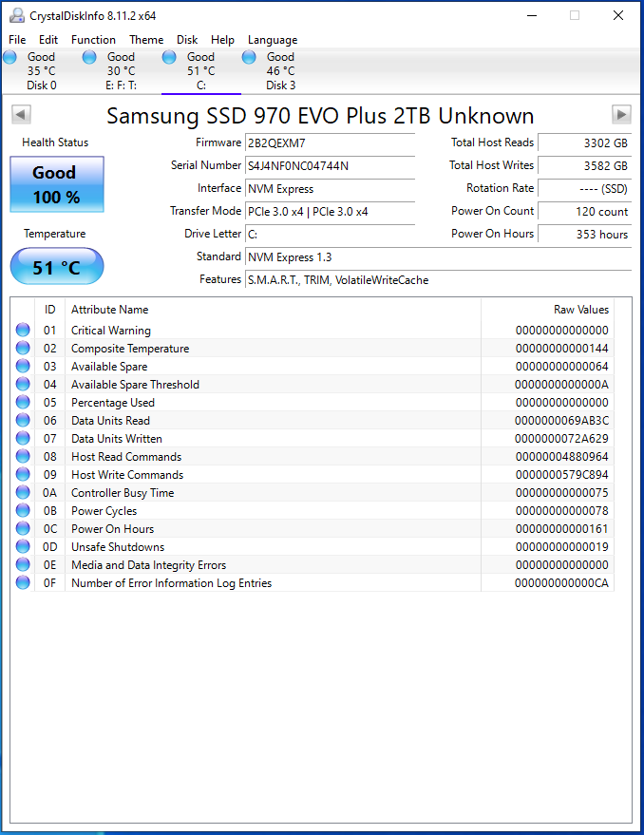Select raw value 0000000072A629
Screen dimensions: 644x835
coord(561,439)
